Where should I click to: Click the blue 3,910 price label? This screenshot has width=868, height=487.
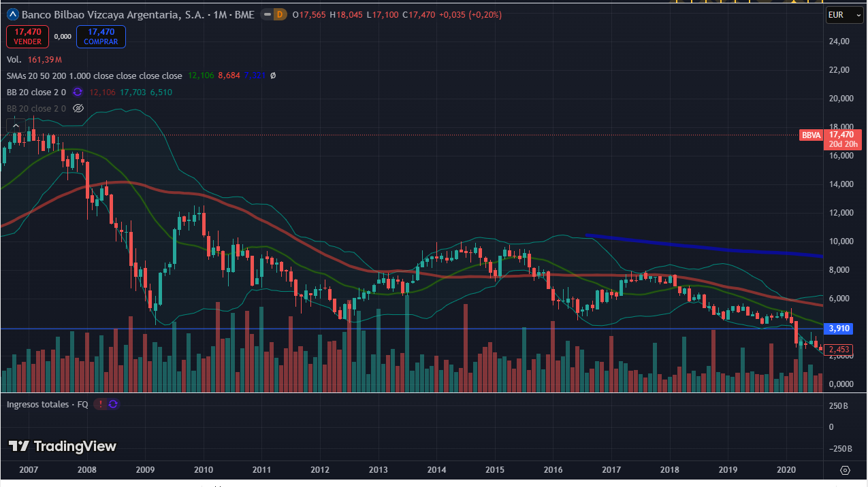[x=837, y=329]
